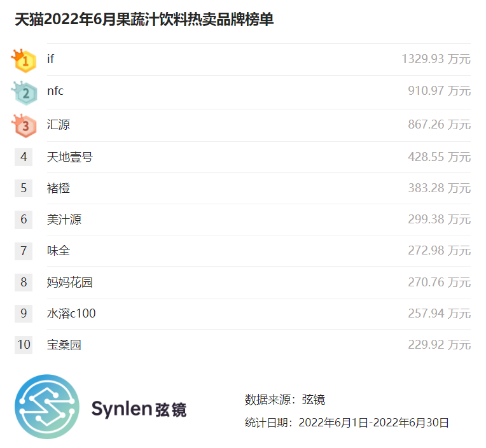Click sales value 1329.93 万元
This screenshot has width=486, height=448.
click(436, 59)
